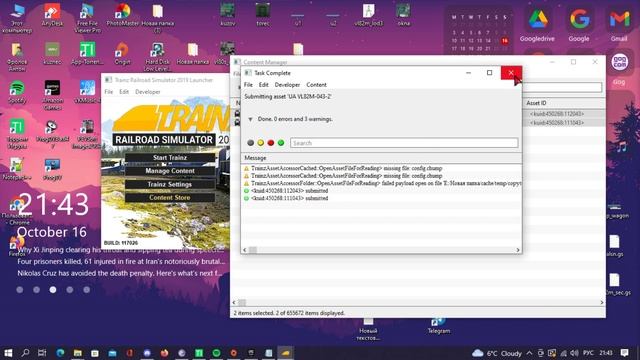Click the AnyDesk desktop icon
This screenshot has width=640, height=360.
(52, 15)
